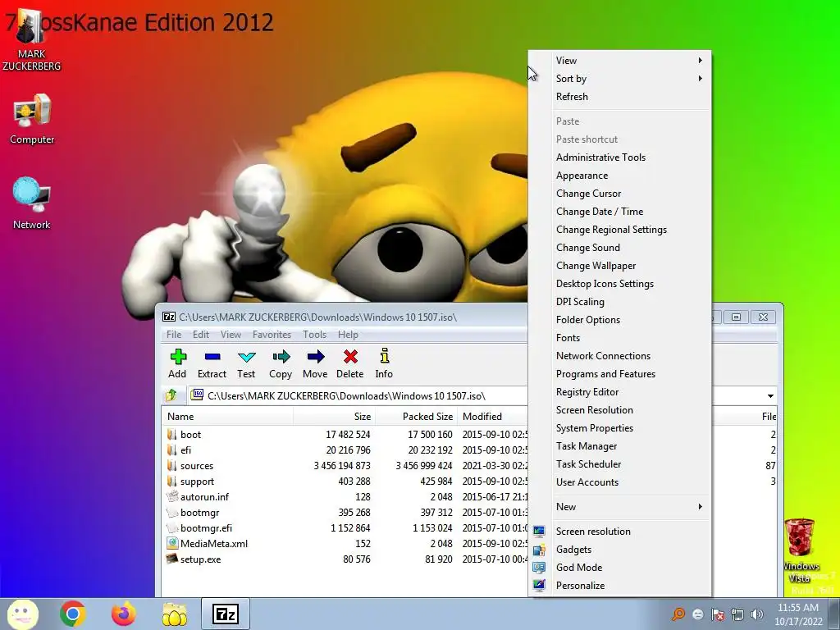Screen dimensions: 840x630
Task: Select Change Cursor in context menu
Action: [x=620, y=194]
